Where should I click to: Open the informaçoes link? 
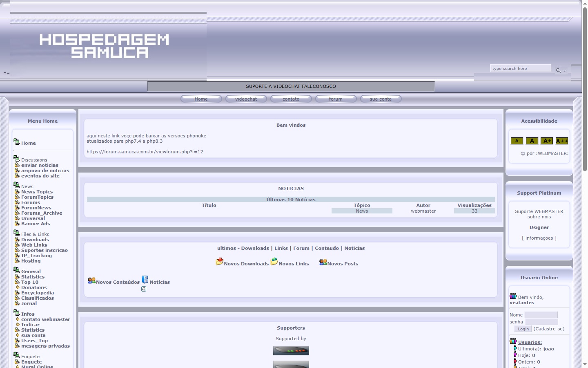click(539, 238)
